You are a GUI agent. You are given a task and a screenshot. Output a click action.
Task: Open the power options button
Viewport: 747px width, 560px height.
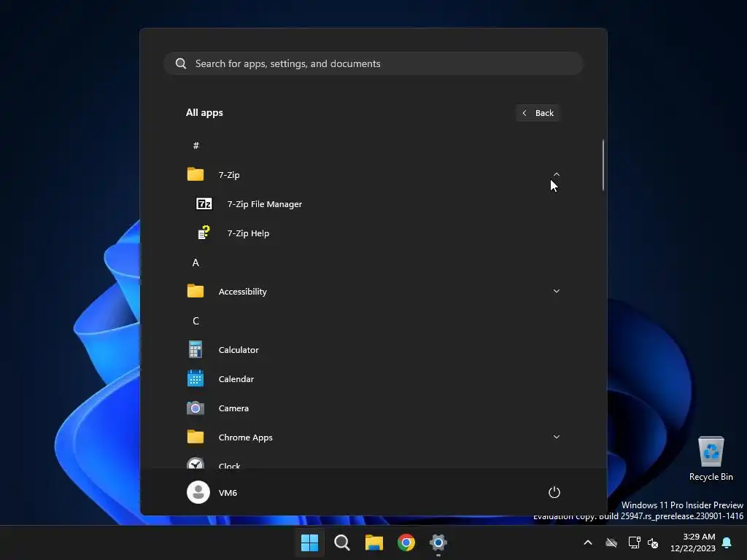pos(554,492)
